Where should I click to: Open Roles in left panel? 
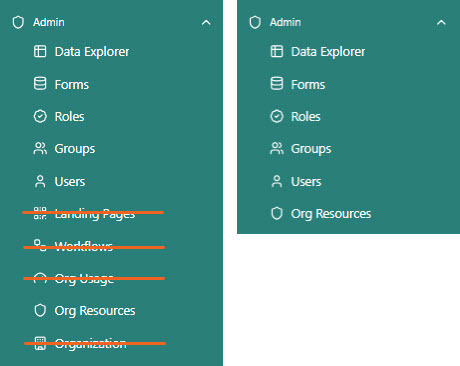point(69,117)
